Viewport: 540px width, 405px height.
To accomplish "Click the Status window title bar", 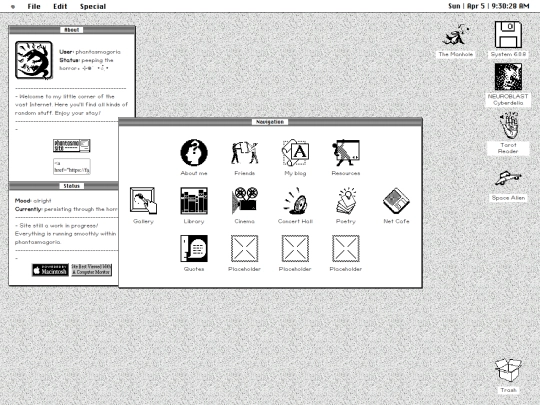I will tap(64, 186).
